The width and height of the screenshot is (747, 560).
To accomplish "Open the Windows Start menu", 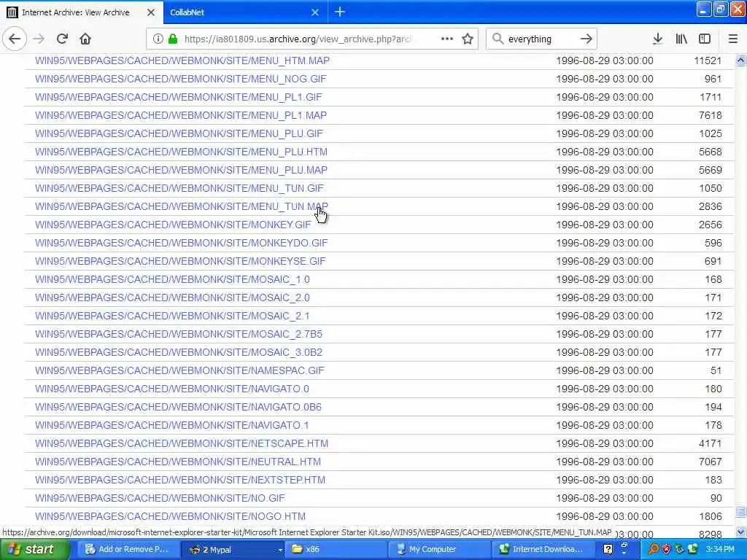I will click(x=35, y=549).
